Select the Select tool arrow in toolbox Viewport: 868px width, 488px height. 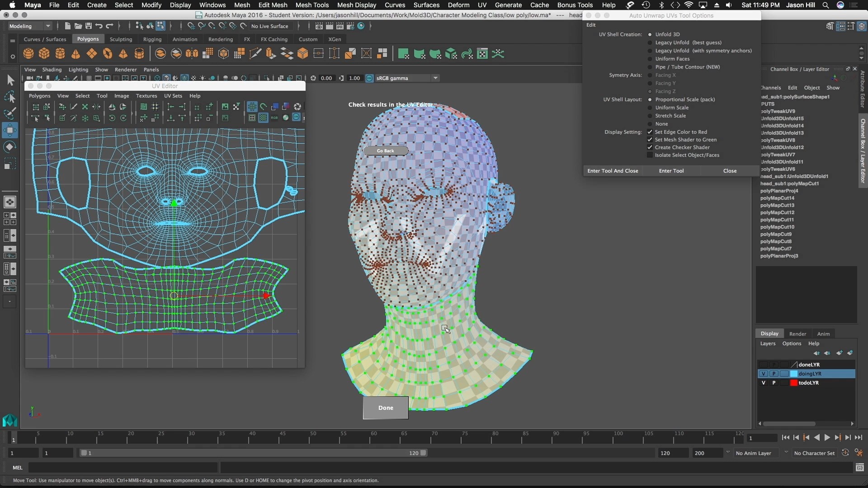(10, 80)
